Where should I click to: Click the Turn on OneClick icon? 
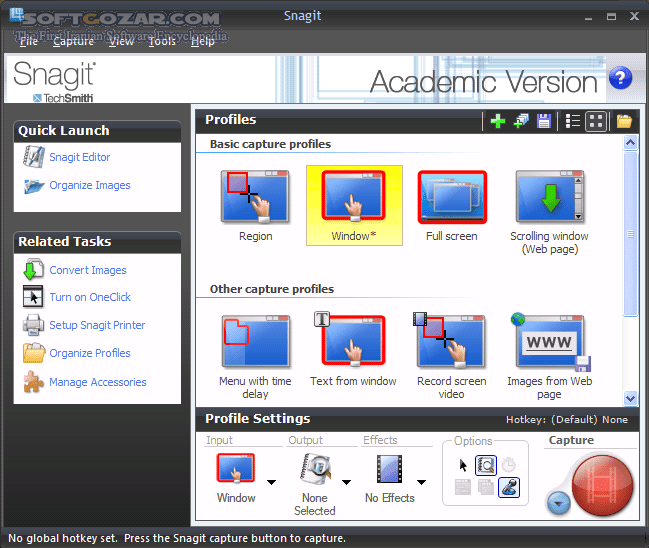pyautogui.click(x=33, y=296)
